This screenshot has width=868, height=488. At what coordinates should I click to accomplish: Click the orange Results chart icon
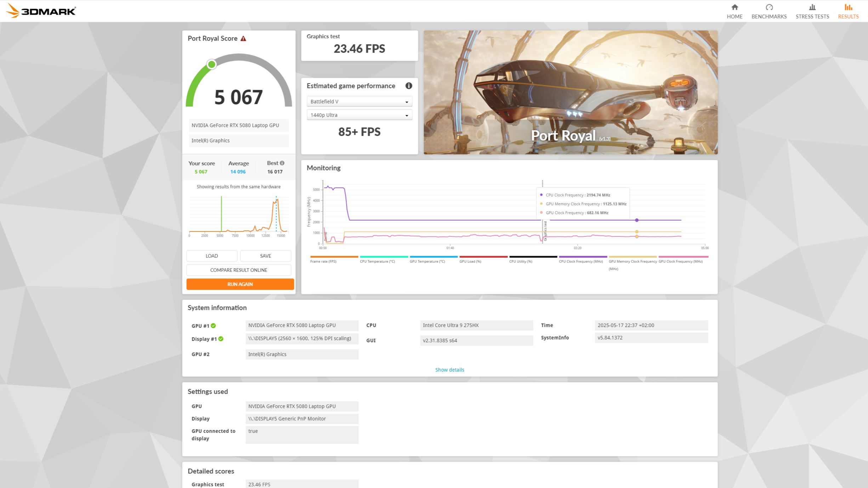[x=848, y=7]
